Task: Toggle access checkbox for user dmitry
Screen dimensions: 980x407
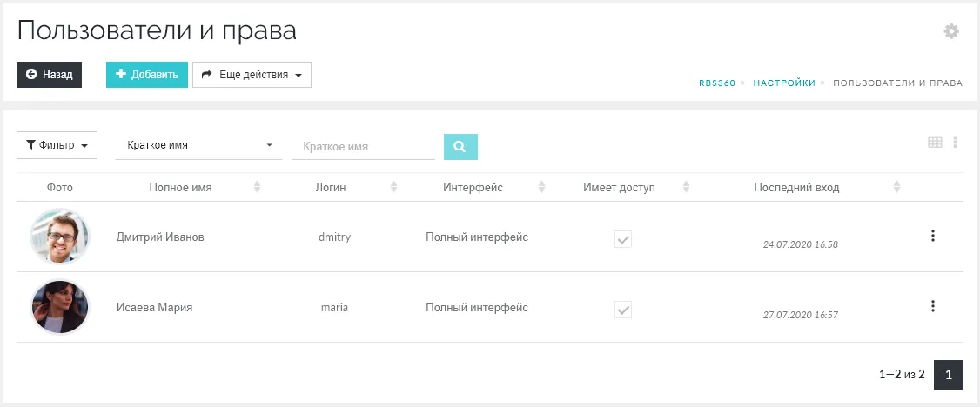Action: (x=623, y=239)
